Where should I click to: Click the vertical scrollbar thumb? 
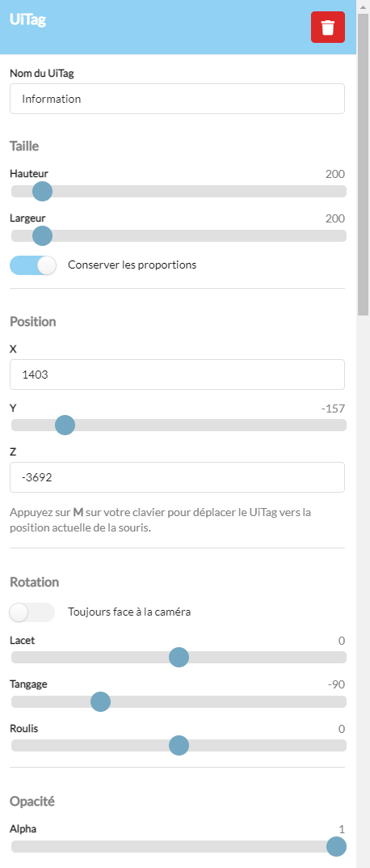363,164
